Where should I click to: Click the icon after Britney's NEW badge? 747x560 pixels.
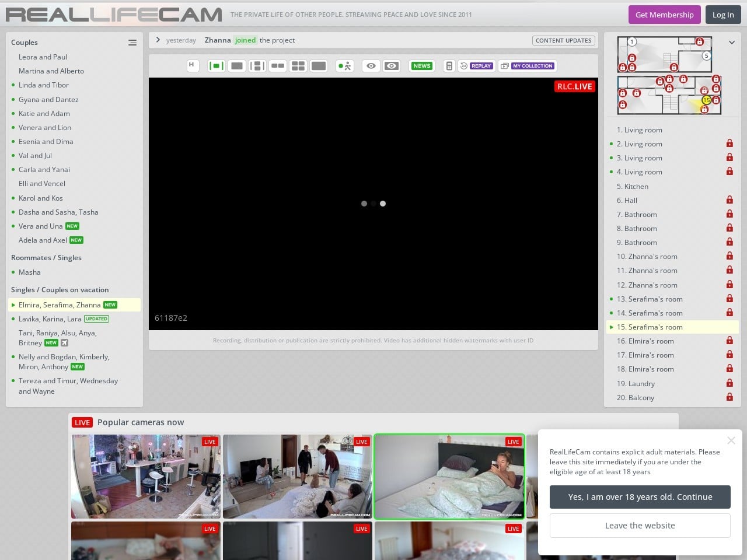click(65, 343)
